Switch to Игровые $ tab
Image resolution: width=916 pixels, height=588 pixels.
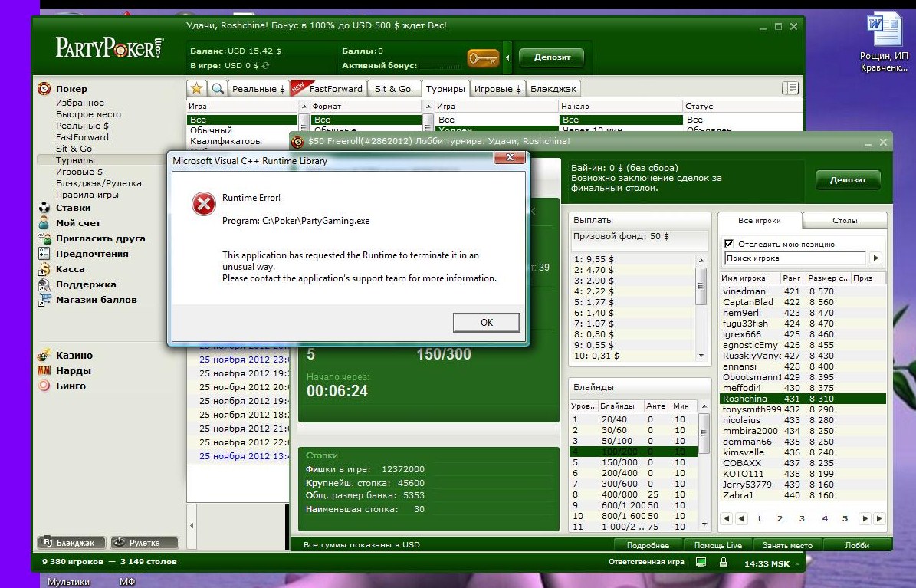[497, 89]
